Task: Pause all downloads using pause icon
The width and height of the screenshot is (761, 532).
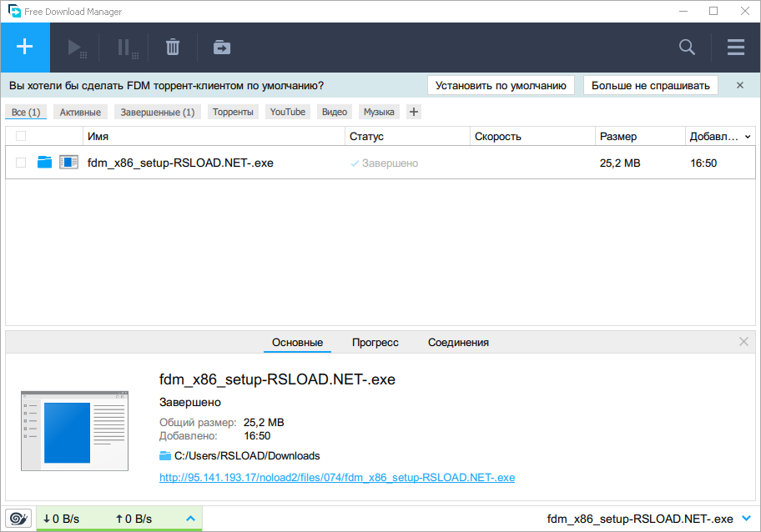Action: [127, 48]
